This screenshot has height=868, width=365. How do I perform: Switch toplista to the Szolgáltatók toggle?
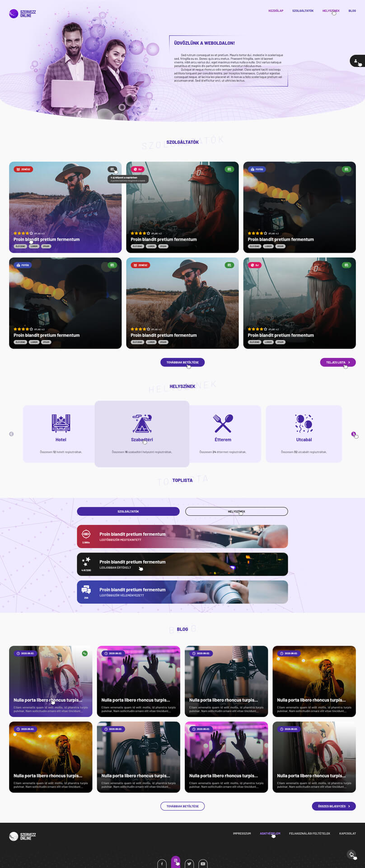pos(128,511)
